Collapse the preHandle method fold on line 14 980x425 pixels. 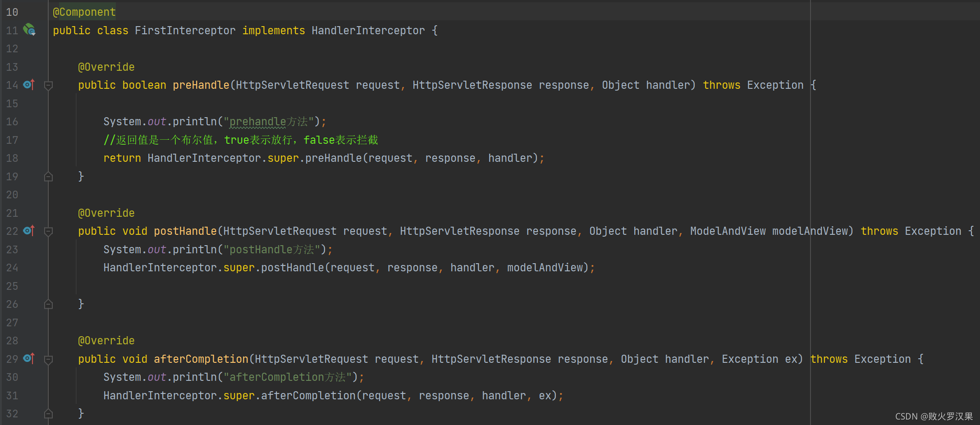49,85
